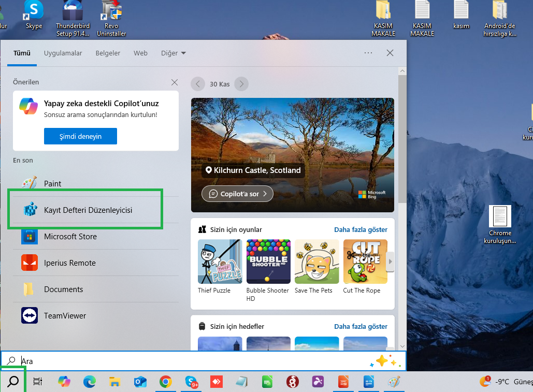The width and height of the screenshot is (533, 392).
Task: Open the Bubble Shooter HD game thumbnail
Action: click(x=268, y=262)
